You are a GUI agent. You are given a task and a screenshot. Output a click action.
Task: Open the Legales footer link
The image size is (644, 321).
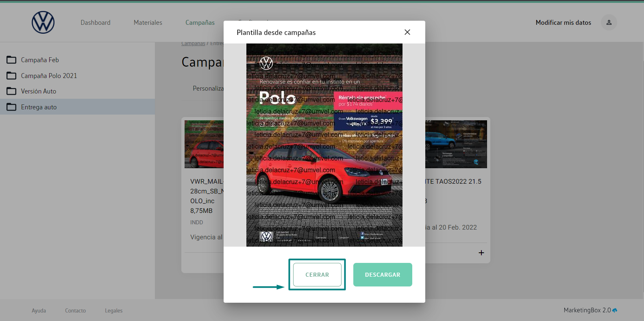114,310
